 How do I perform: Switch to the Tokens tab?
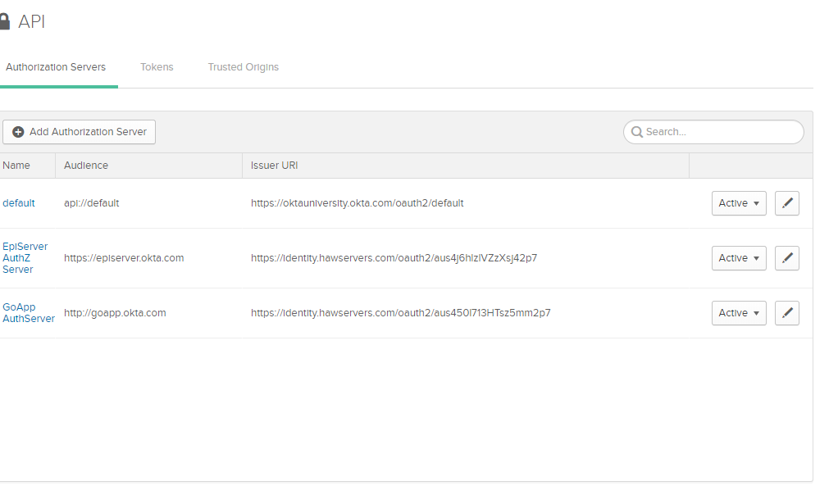point(157,67)
